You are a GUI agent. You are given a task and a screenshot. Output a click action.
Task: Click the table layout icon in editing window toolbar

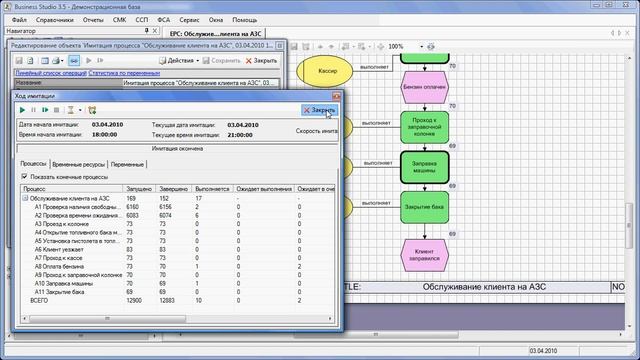45,61
